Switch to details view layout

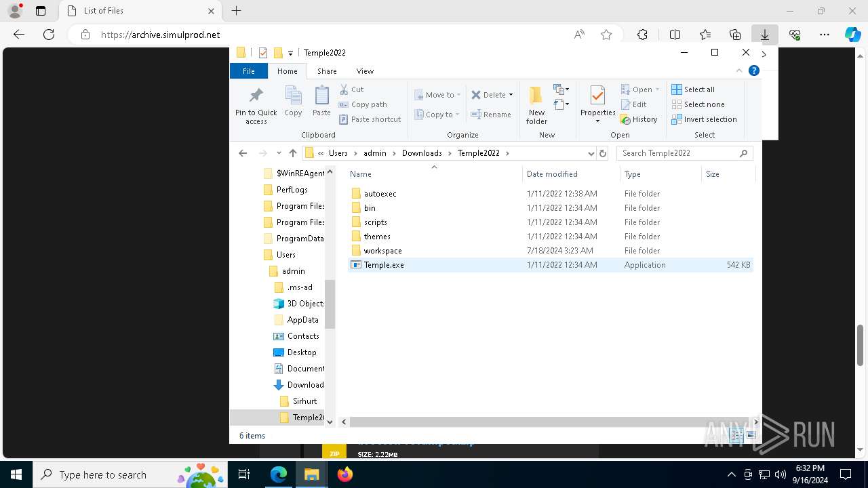pos(737,435)
